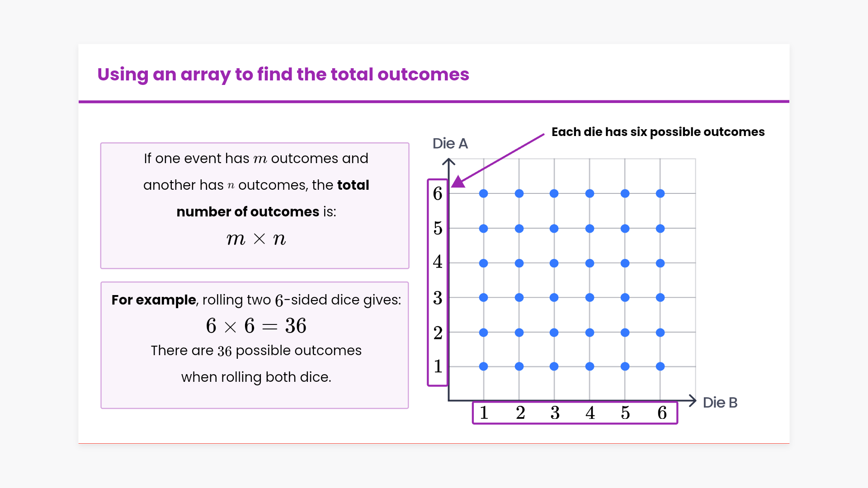Click the number 5 on the Die A axis
Screen dimensions: 868x488
coord(438,228)
